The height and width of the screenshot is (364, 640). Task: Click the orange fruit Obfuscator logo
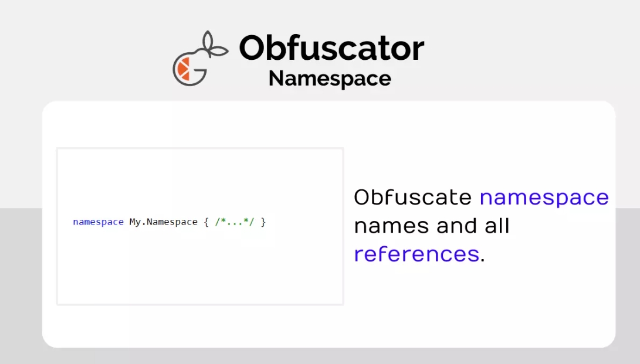(x=200, y=58)
